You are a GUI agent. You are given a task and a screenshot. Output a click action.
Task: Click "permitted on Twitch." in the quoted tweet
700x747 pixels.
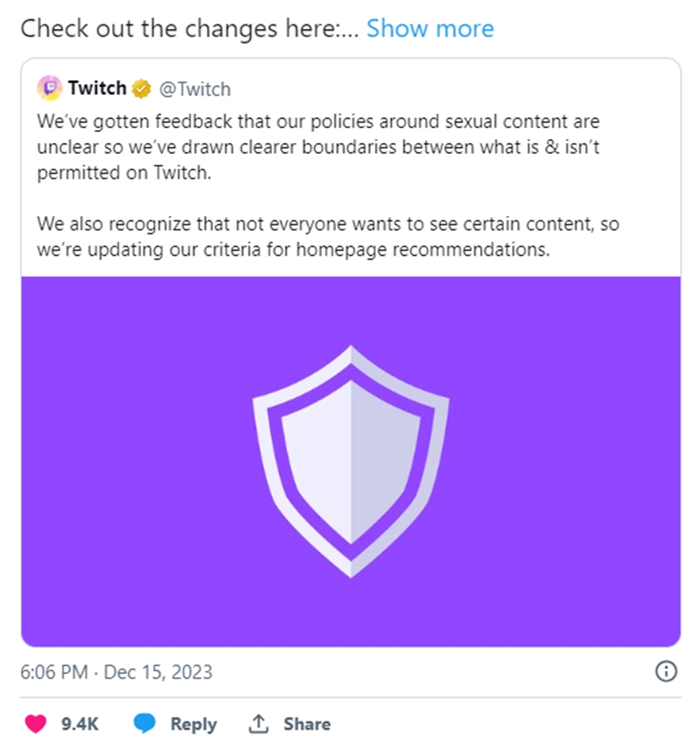(124, 173)
